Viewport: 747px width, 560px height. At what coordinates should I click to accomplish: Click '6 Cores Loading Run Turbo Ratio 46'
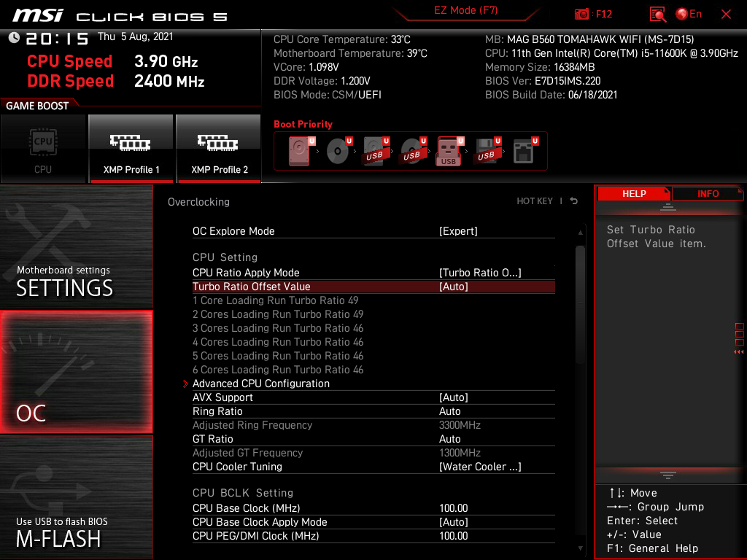pos(278,370)
